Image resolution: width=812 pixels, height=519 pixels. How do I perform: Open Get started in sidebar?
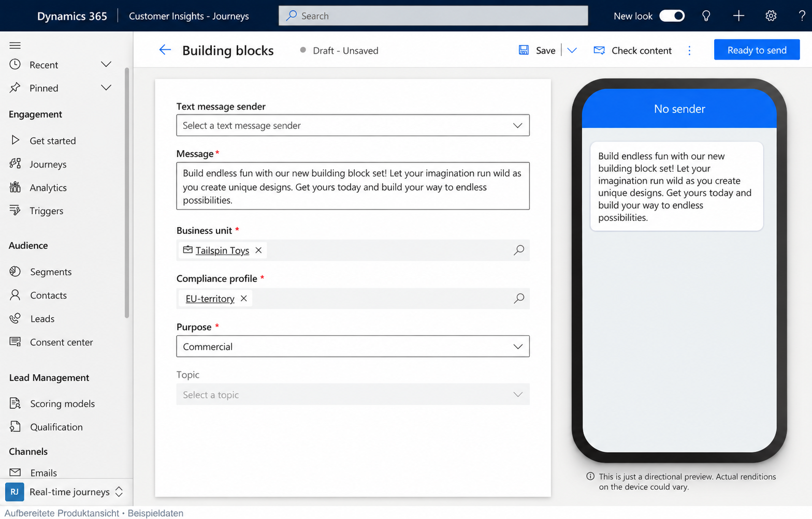[52, 141]
